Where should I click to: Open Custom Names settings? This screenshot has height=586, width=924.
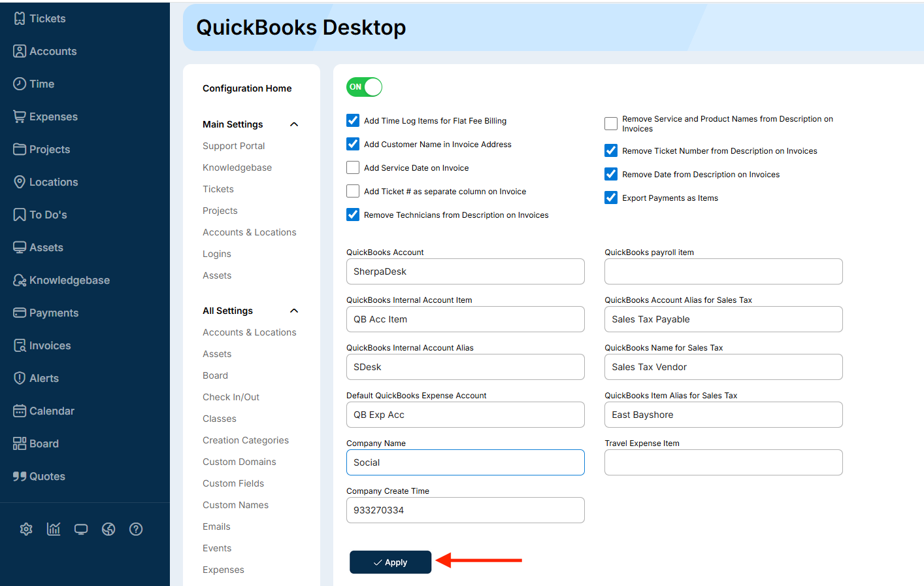click(236, 505)
